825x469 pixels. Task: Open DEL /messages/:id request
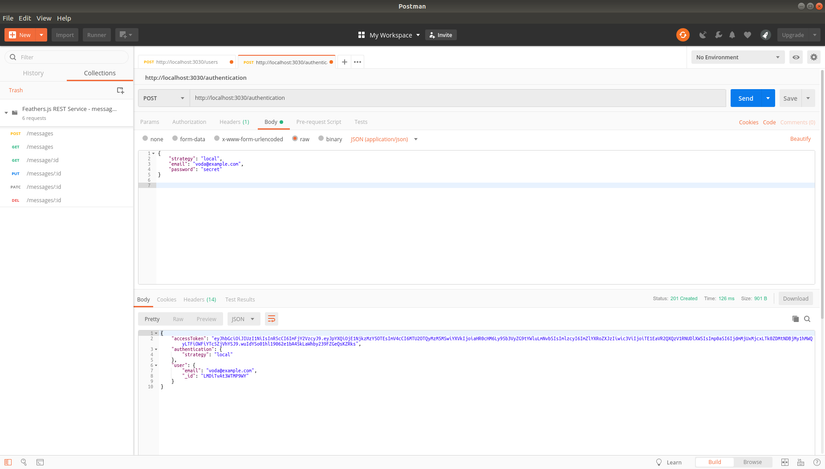66,200
